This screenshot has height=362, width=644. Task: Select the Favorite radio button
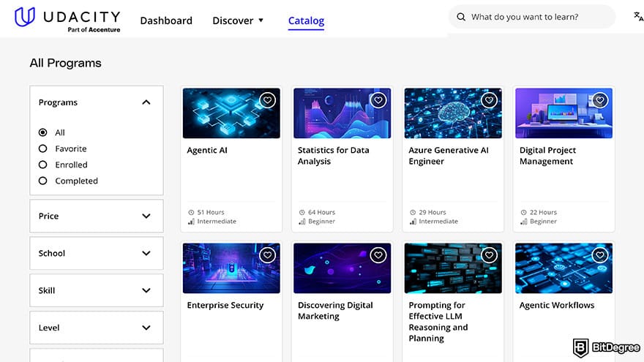coord(42,148)
